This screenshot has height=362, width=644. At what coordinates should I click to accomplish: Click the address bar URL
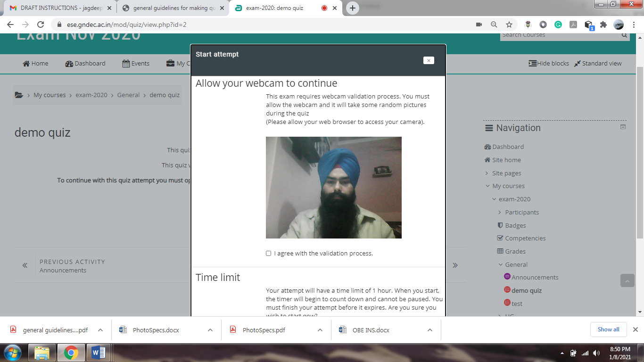point(127,25)
